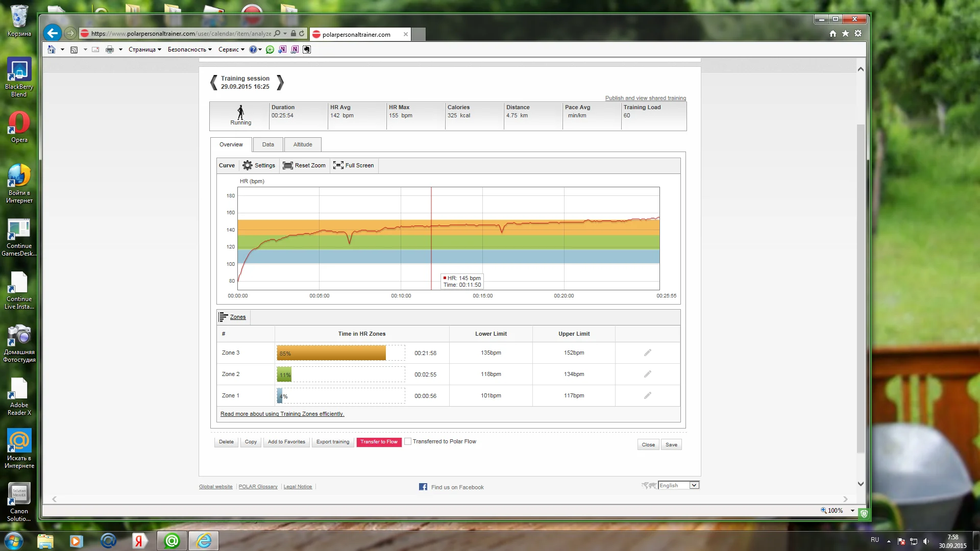Edit Zone 1 limits pencil icon
The width and height of the screenshot is (980, 551).
(x=647, y=395)
